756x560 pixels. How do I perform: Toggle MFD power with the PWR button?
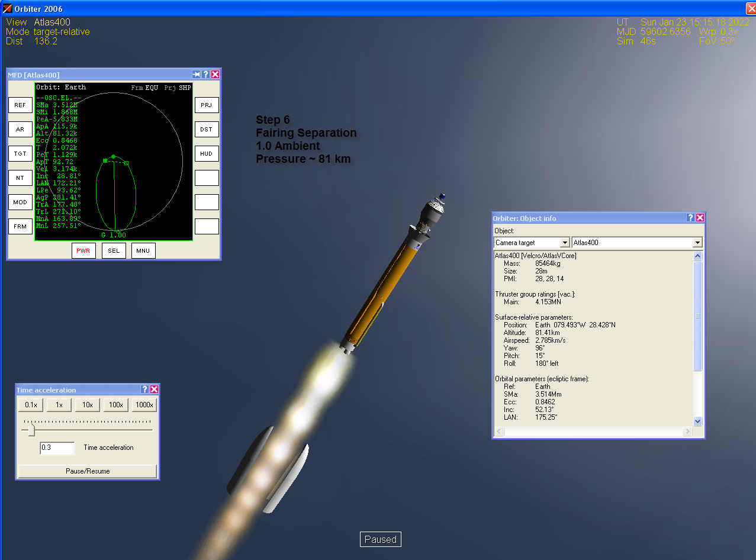[83, 250]
